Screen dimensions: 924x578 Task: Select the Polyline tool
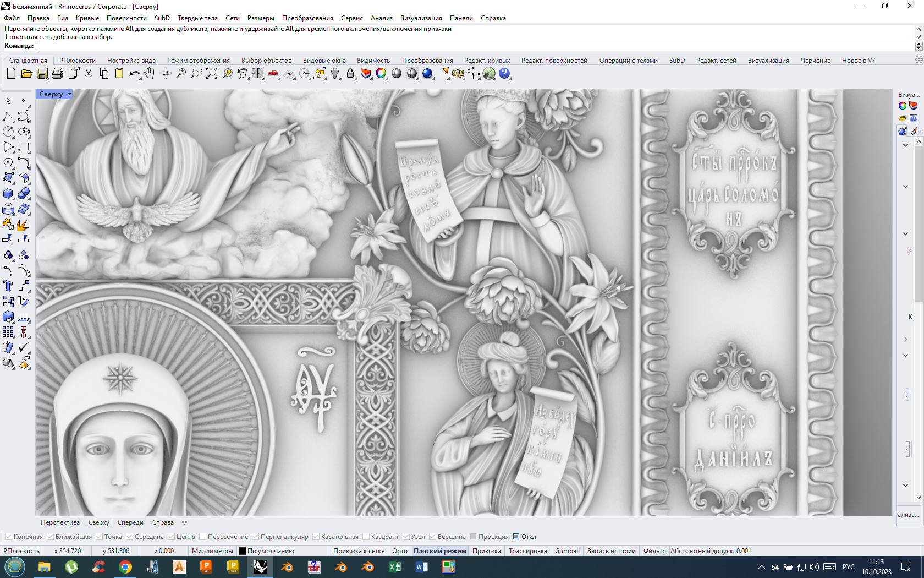coord(8,116)
